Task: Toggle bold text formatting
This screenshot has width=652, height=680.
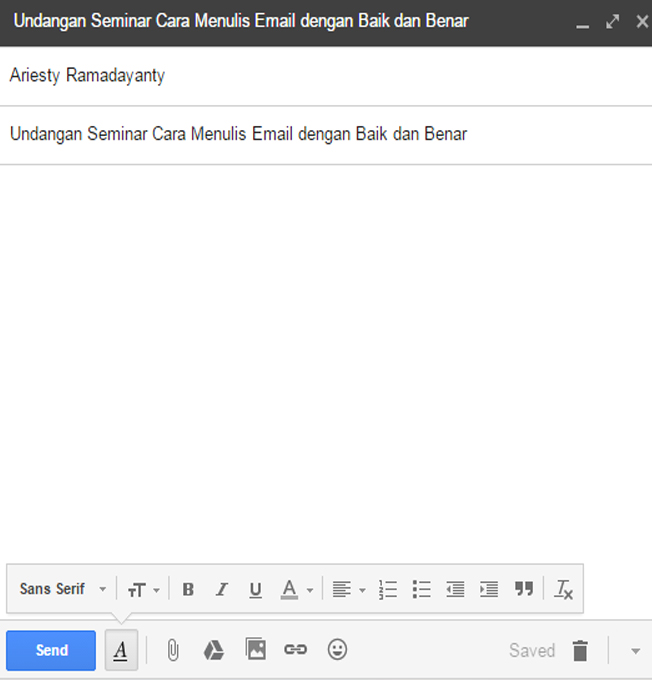Action: click(x=188, y=590)
